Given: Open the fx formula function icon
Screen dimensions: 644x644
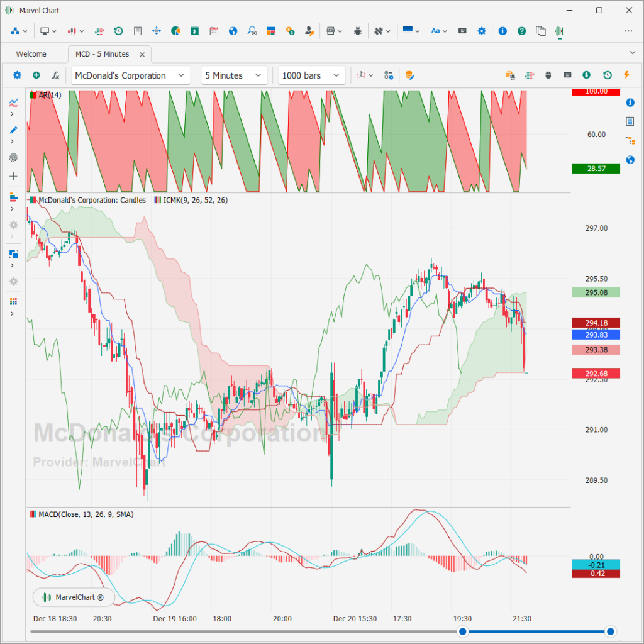Looking at the screenshot, I should [x=55, y=75].
